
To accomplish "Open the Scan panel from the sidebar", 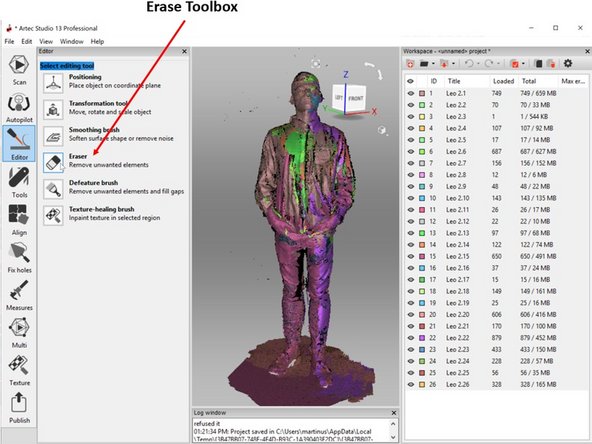I will pos(19,70).
